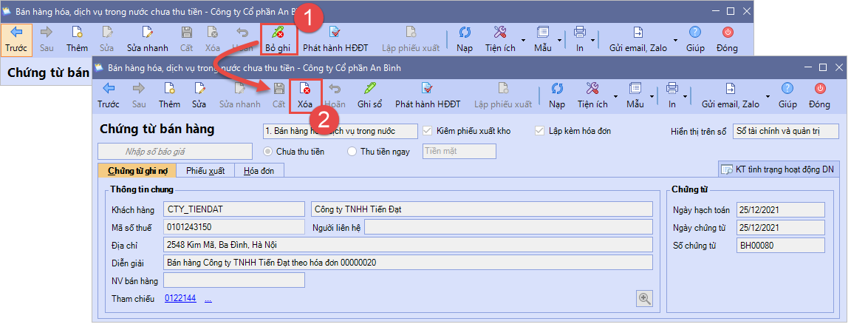Switch to the Hóa đơn tab
Viewport: 868px width, 327px height.
click(x=259, y=171)
